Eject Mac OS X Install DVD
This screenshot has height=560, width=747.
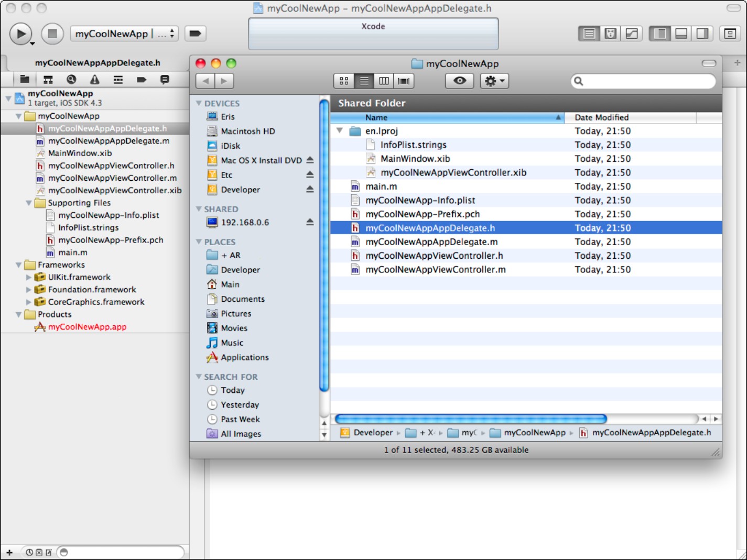click(x=310, y=160)
